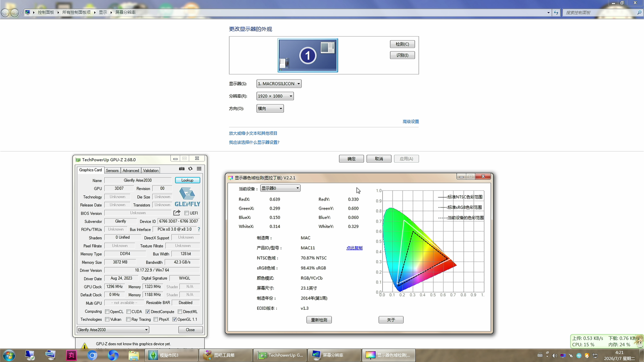Click the 放大或缩小文本和其他项目 link

coord(253,133)
